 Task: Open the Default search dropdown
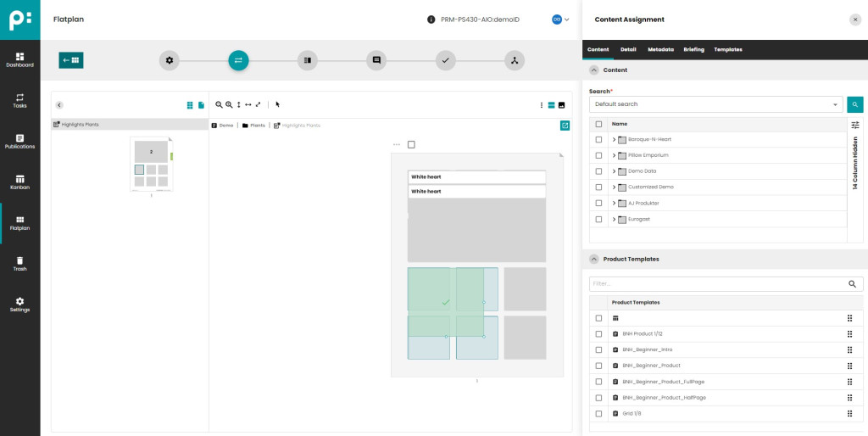pos(715,104)
